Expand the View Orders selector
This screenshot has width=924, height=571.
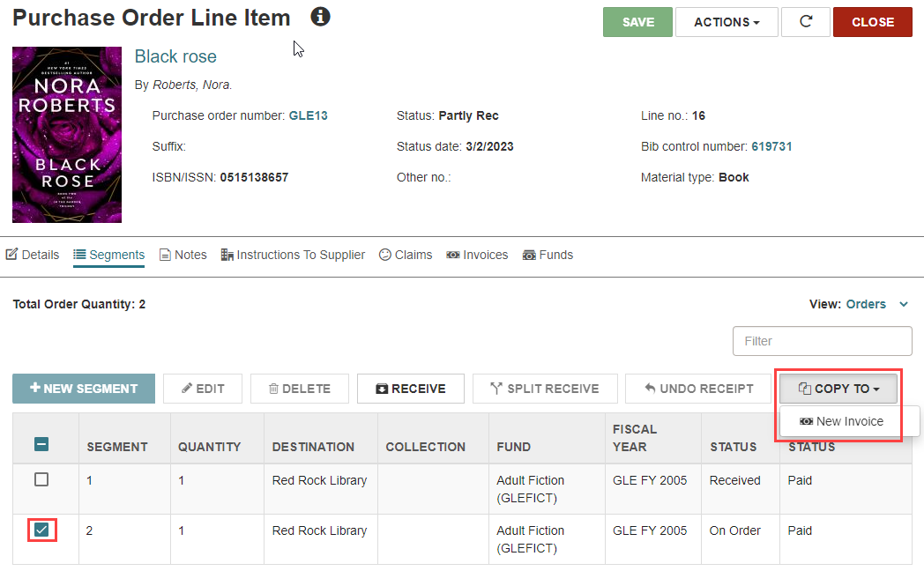point(860,304)
